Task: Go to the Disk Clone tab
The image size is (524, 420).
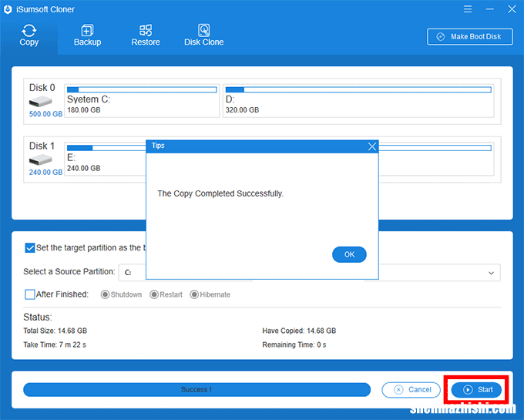Action: [x=204, y=35]
